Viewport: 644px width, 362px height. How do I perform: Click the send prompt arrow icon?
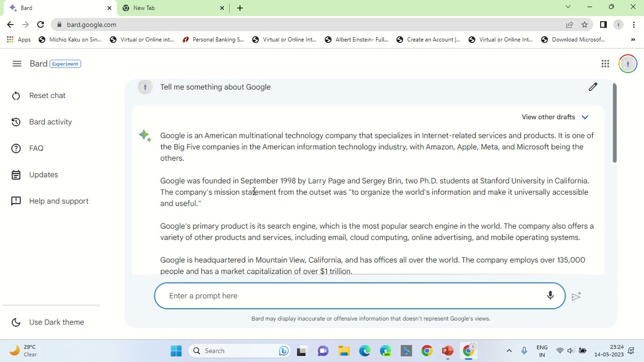coord(576,296)
